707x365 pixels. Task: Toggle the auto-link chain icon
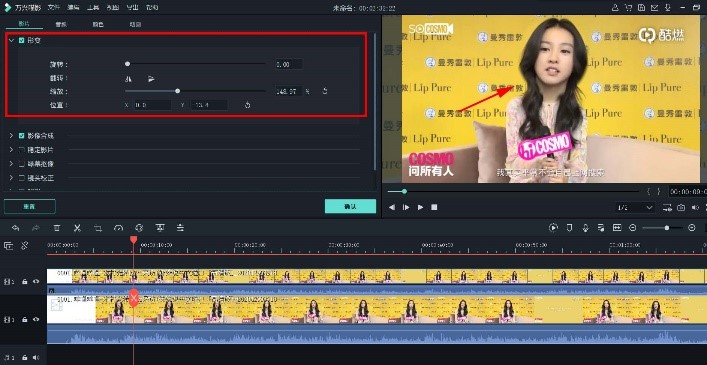point(24,246)
